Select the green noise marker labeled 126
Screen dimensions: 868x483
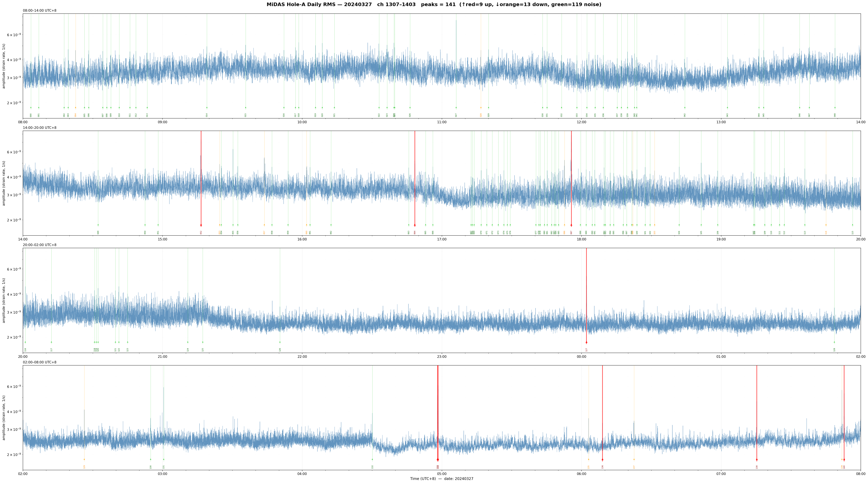coord(280,342)
